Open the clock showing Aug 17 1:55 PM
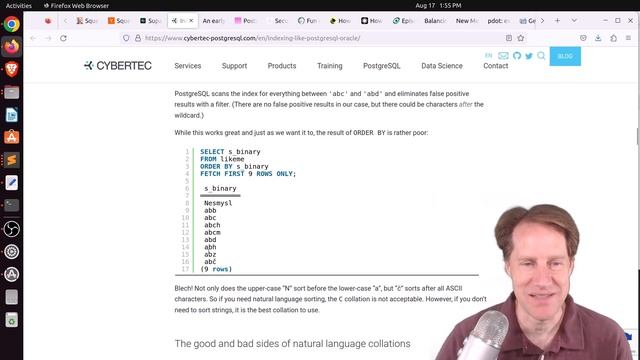The height and width of the screenshot is (360, 640). click(x=438, y=6)
